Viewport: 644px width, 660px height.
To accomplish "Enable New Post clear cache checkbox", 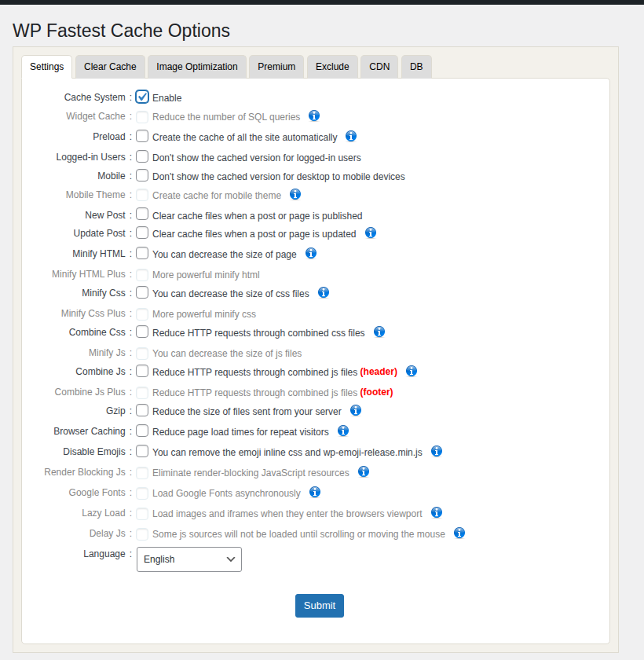I will pos(142,214).
